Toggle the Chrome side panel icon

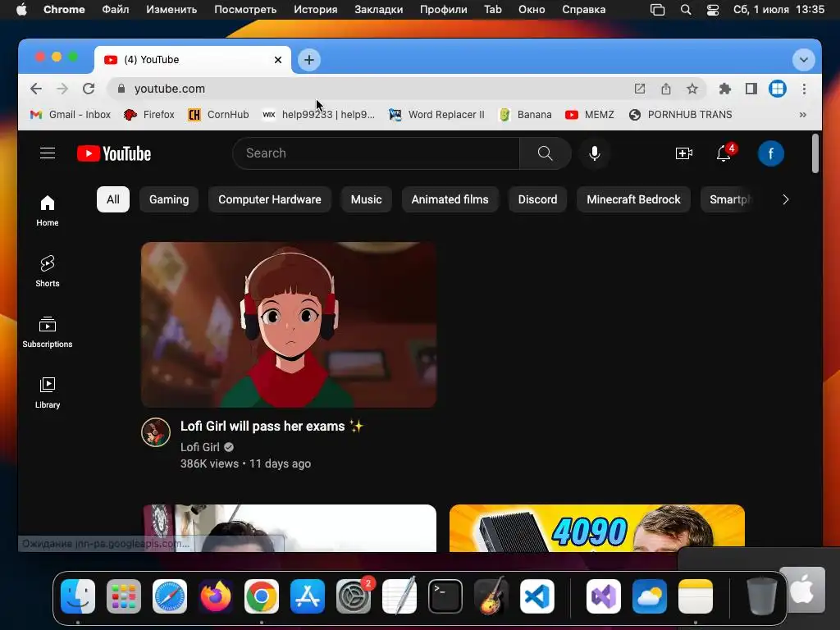click(751, 89)
